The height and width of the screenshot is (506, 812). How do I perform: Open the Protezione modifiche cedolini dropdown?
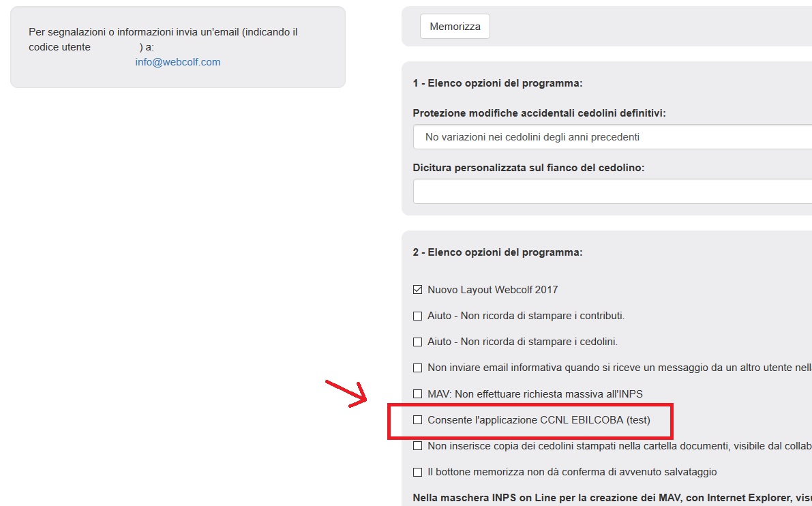pos(612,137)
